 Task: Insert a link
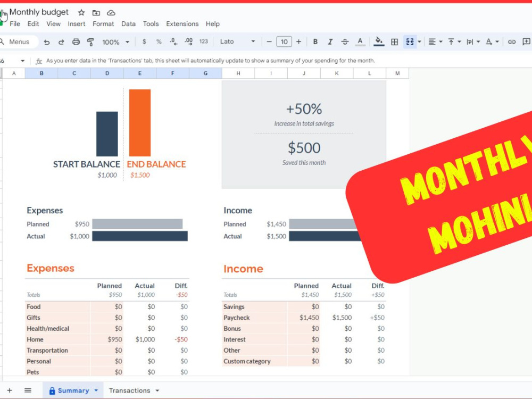coord(512,41)
